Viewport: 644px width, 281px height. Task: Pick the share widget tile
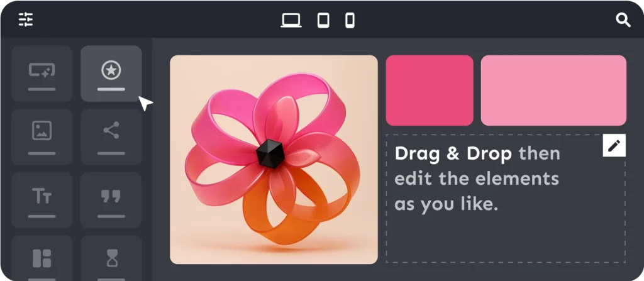(x=111, y=137)
